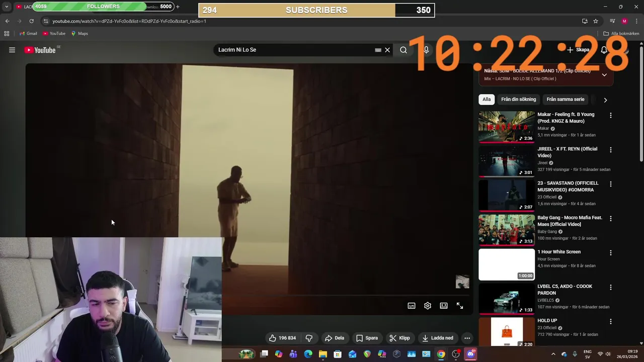Open Chrome three-dot menu
The image size is (644, 362).
tap(636, 21)
